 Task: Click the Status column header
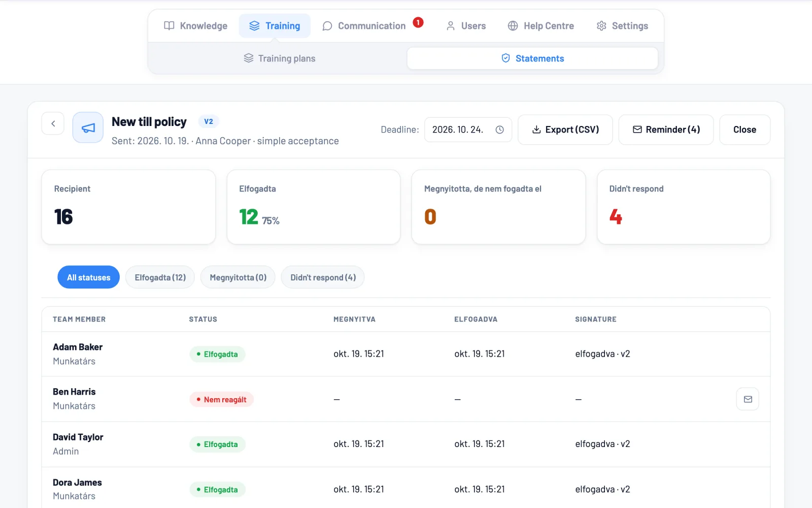(203, 319)
